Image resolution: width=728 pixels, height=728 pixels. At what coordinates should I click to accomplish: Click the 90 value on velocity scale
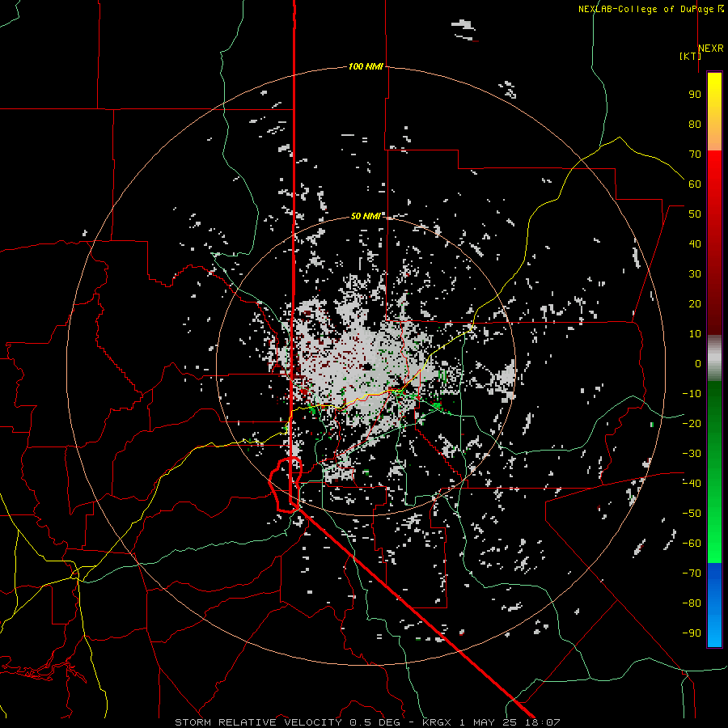tap(695, 95)
